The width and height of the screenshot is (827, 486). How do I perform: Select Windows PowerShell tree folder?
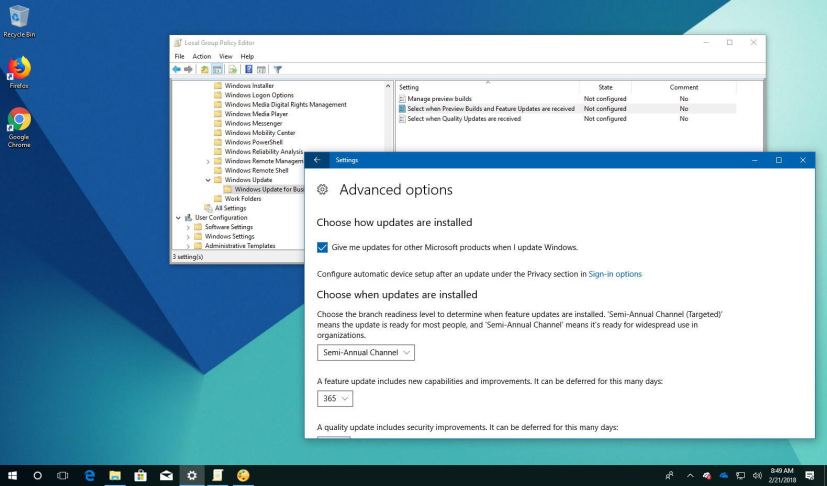(x=253, y=142)
